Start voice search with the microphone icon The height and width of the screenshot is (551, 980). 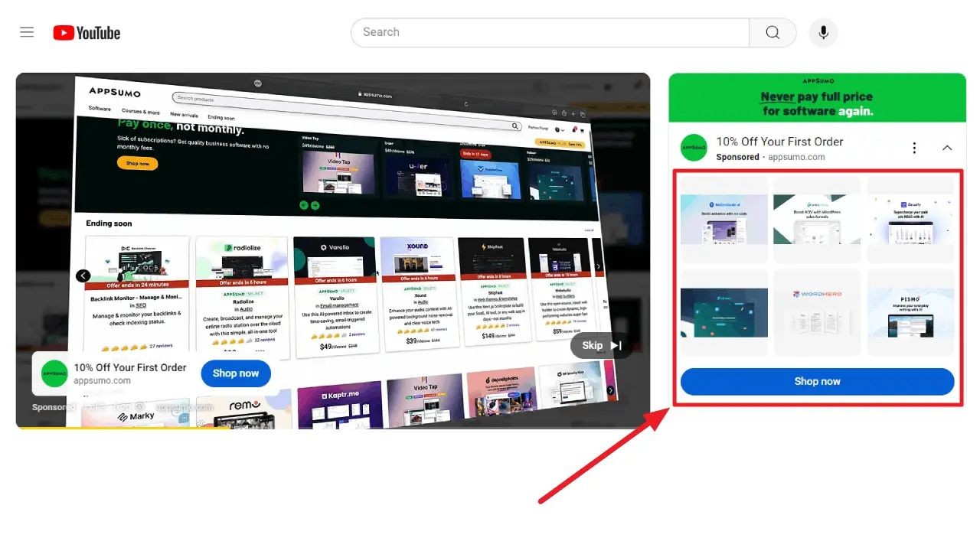pyautogui.click(x=823, y=32)
